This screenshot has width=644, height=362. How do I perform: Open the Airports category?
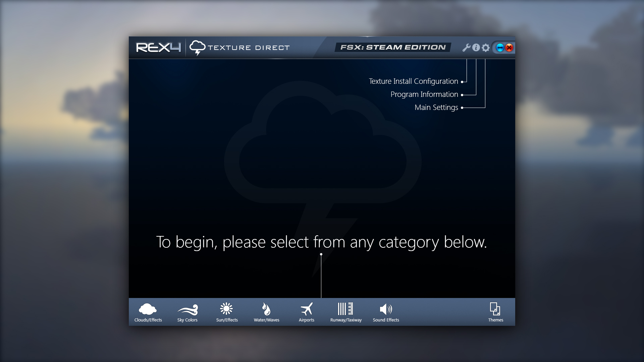(306, 312)
